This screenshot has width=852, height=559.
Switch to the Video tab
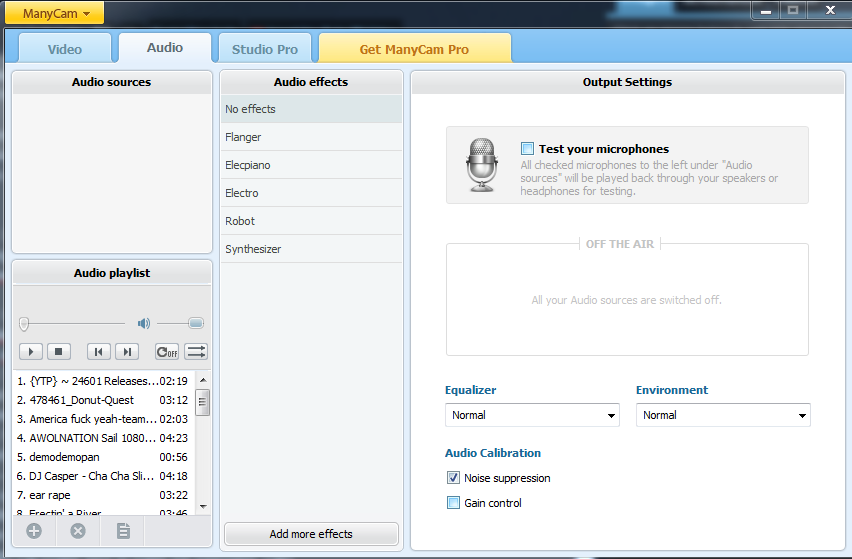(65, 49)
